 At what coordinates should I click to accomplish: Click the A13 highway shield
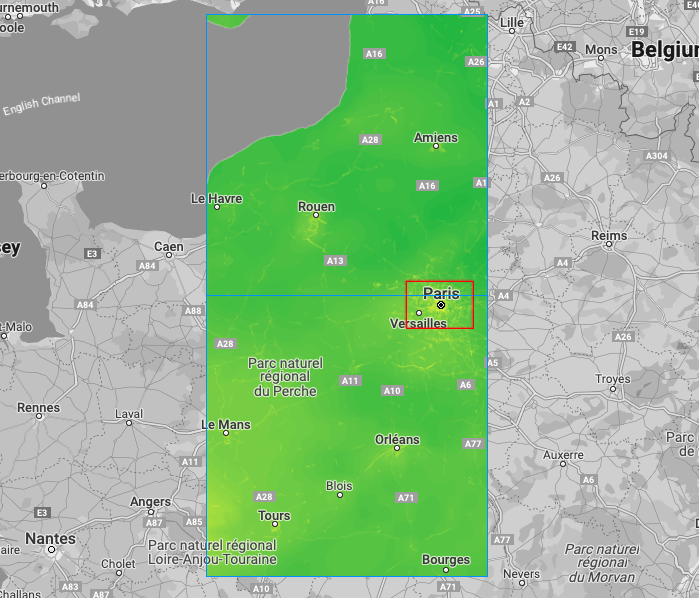point(335,261)
